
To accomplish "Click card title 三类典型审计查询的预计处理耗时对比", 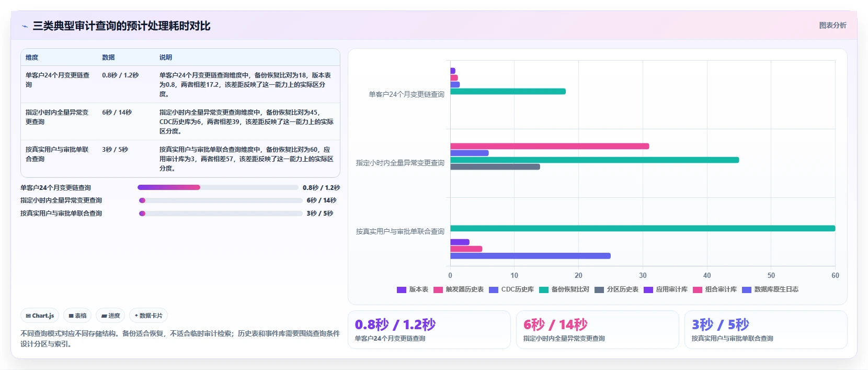I will [121, 26].
